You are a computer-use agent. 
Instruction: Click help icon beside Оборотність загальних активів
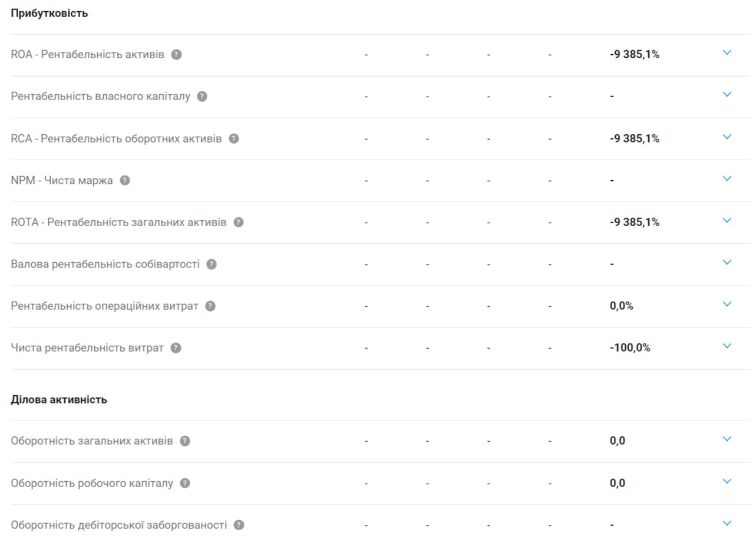coord(185,441)
